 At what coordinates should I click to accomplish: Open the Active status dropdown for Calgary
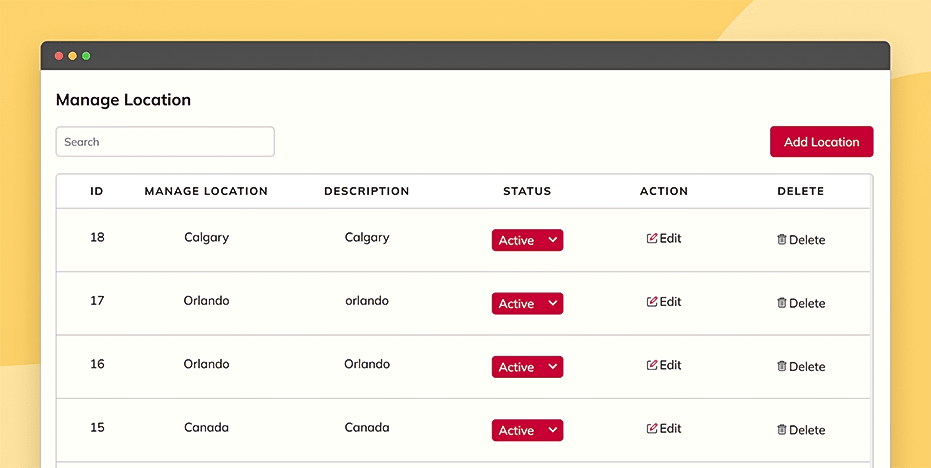click(527, 240)
